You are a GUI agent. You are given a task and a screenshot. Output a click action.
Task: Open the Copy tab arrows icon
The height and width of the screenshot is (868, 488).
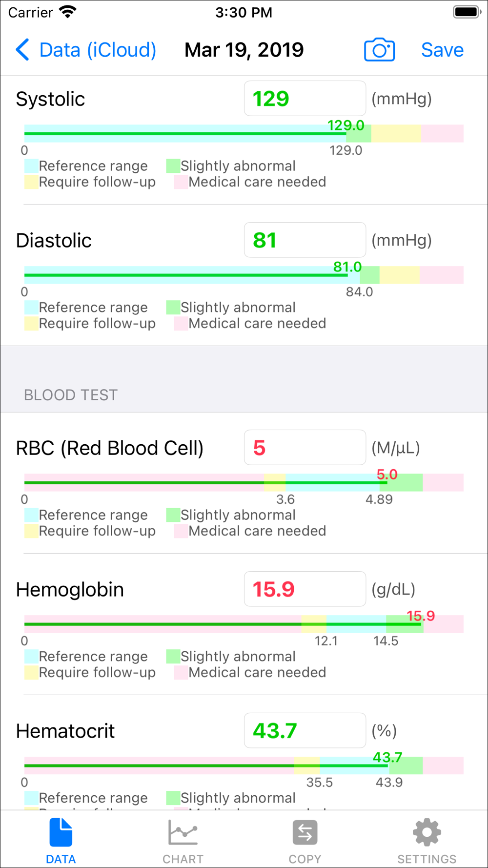pos(305,832)
